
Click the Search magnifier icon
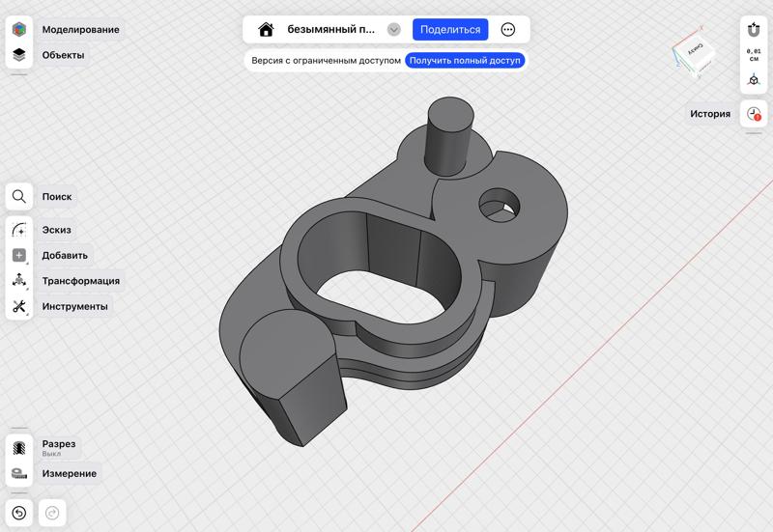19,196
